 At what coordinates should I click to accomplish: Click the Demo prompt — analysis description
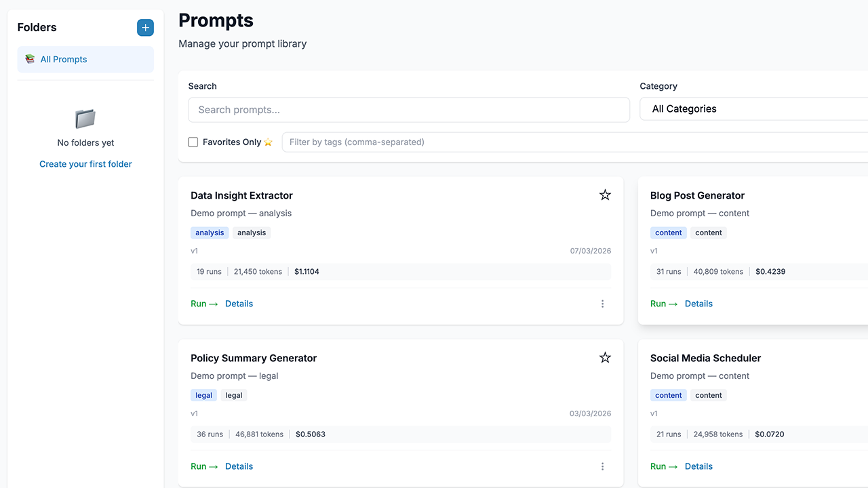pyautogui.click(x=241, y=213)
